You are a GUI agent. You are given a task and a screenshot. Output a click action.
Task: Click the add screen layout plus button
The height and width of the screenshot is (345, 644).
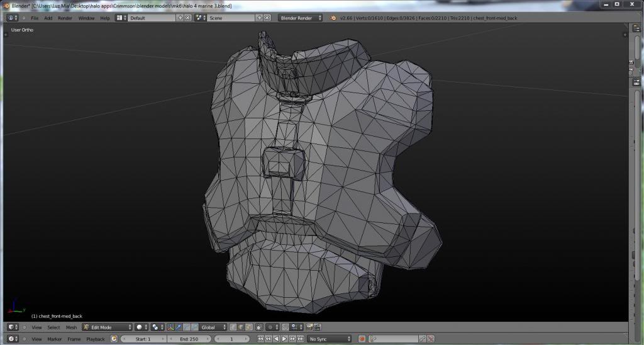(x=180, y=18)
